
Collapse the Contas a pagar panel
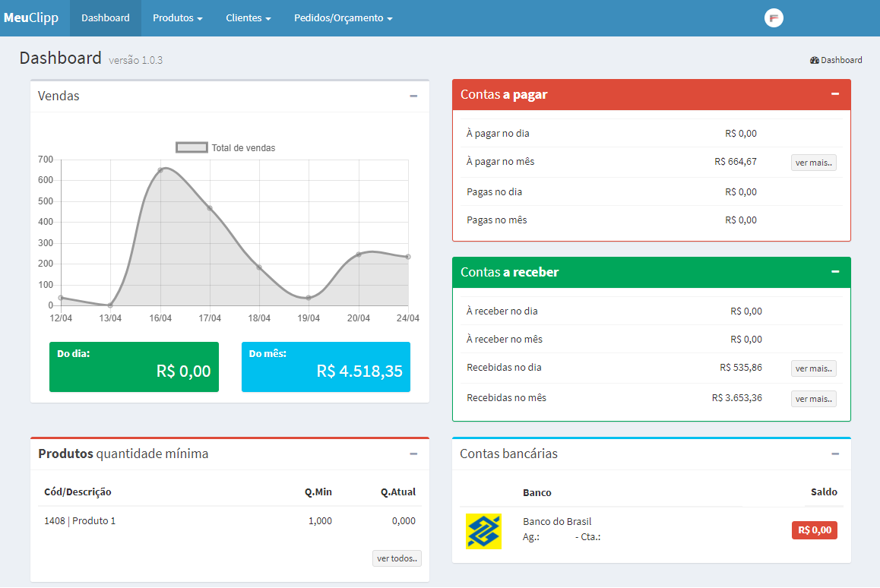[x=835, y=94]
